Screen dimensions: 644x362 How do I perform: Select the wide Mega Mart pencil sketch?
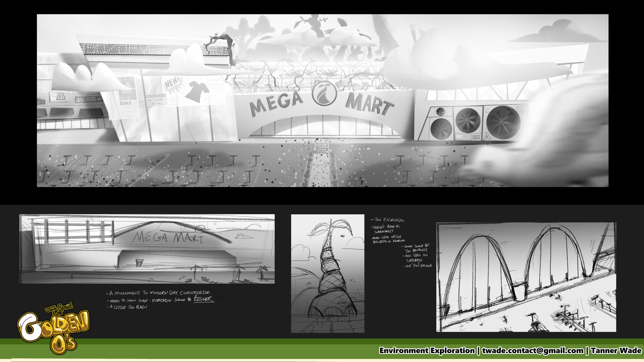pyautogui.click(x=147, y=249)
